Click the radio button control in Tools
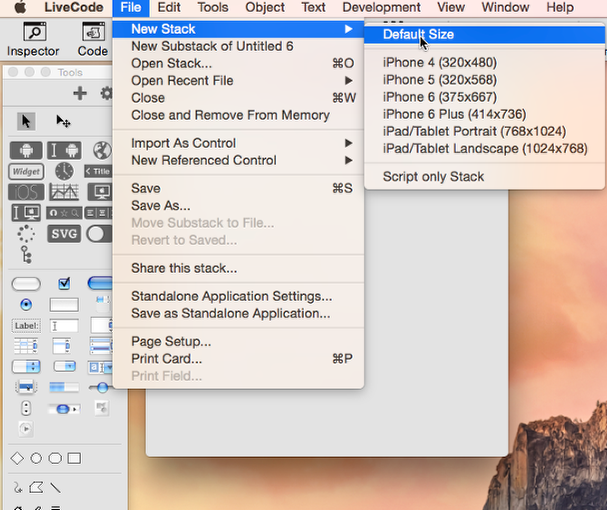The image size is (607, 510). [26, 305]
